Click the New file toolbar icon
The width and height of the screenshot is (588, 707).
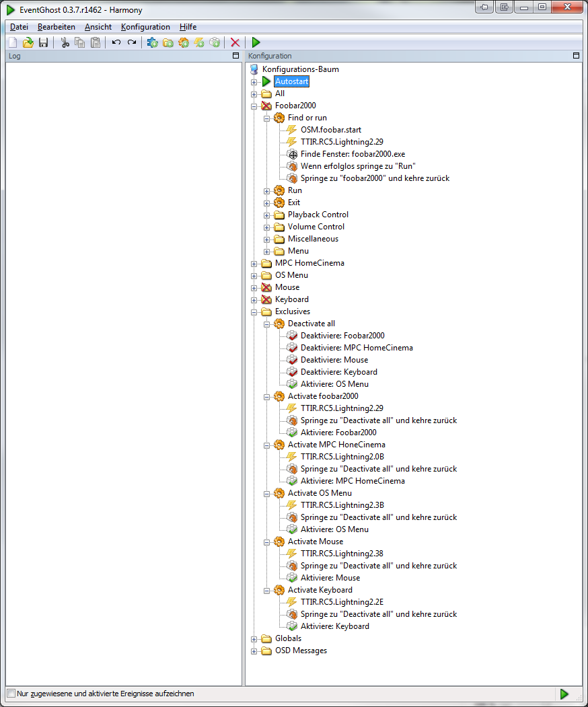point(13,42)
